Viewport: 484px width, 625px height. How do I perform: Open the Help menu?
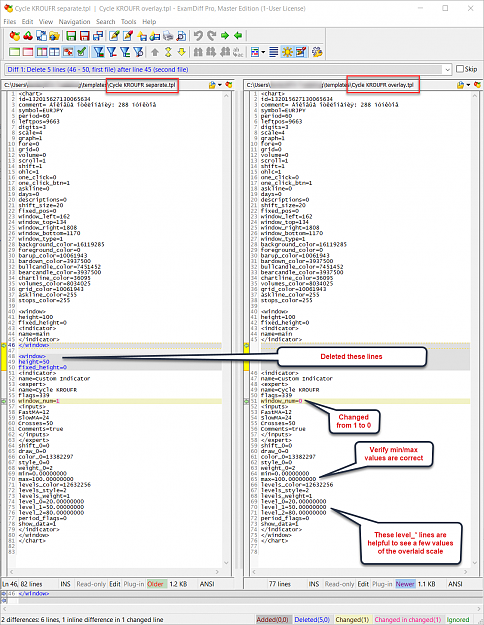(x=149, y=22)
